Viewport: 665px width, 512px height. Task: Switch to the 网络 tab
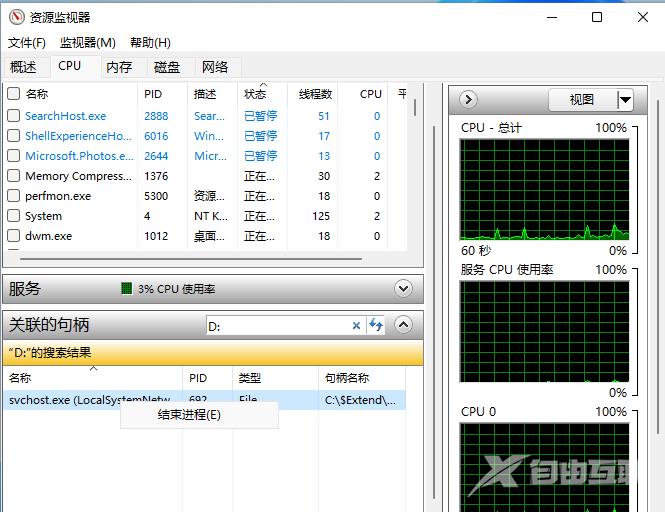215,67
